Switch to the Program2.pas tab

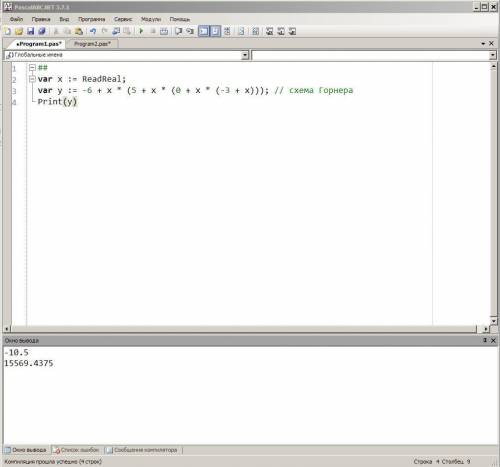92,44
